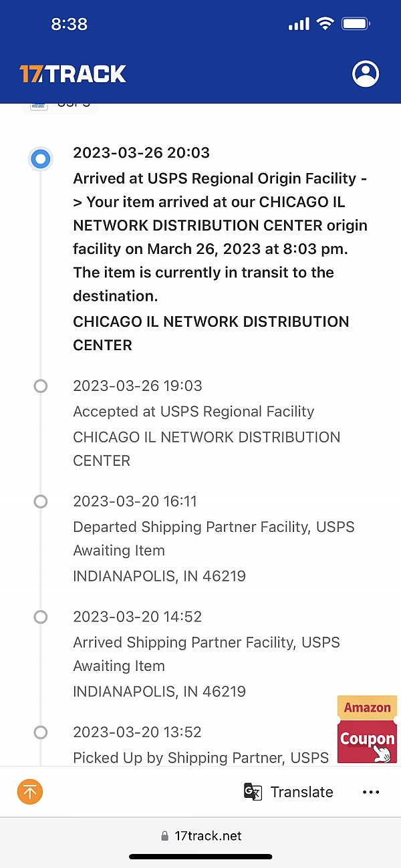This screenshot has height=868, width=401.
Task: Tap the cellular signal bars icon
Action: (299, 25)
